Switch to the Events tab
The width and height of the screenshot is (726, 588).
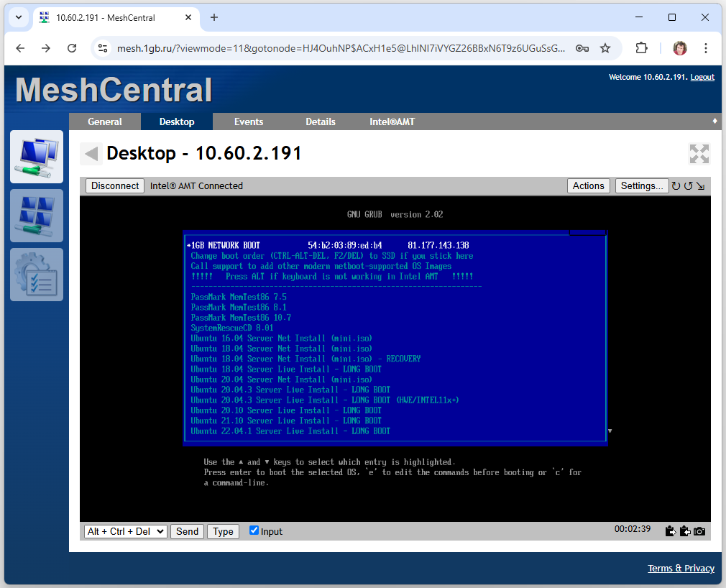[x=249, y=121]
